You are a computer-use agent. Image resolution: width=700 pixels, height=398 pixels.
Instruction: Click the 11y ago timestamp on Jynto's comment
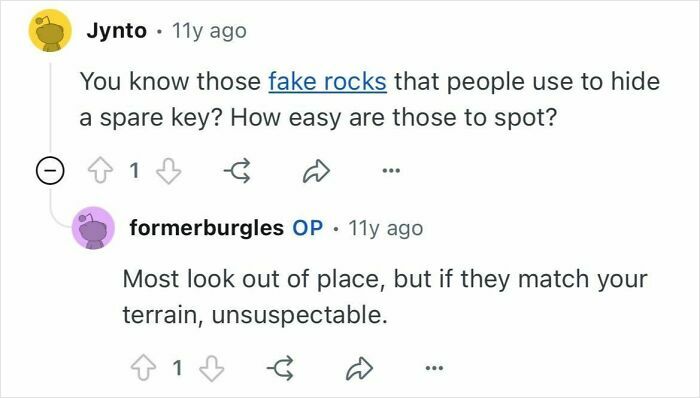(x=209, y=31)
